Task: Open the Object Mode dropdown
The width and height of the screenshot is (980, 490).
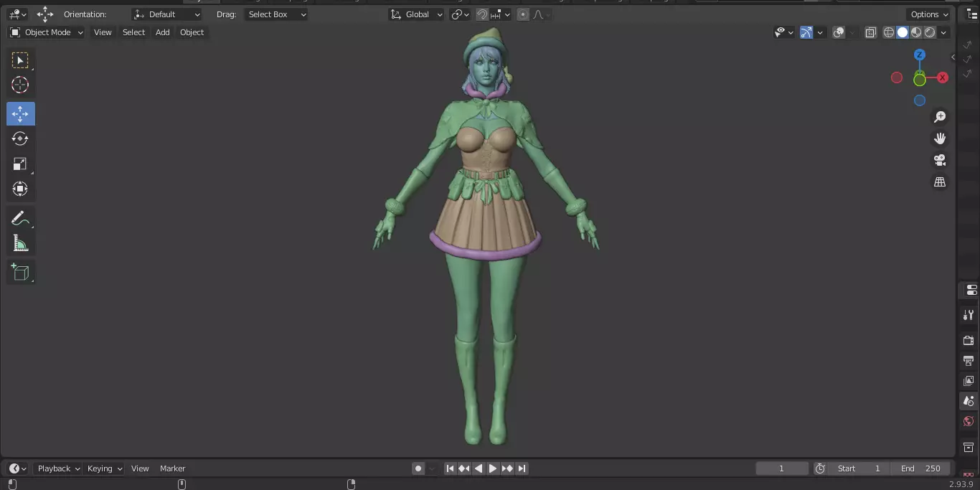Action: [x=47, y=32]
